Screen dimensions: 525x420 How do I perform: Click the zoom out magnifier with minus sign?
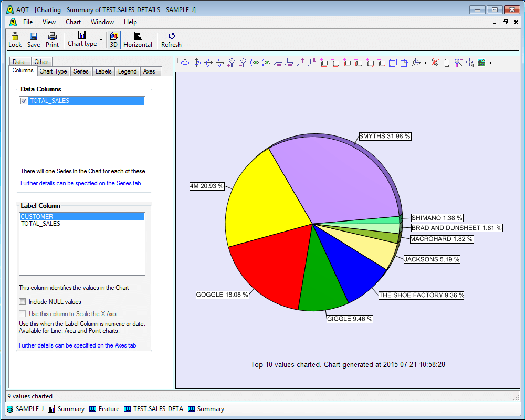tap(243, 62)
